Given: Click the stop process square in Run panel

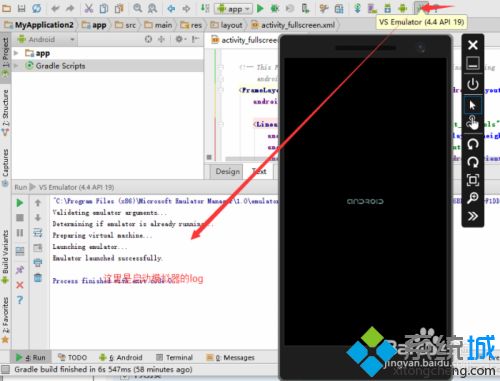Looking at the screenshot, I should point(20,218).
